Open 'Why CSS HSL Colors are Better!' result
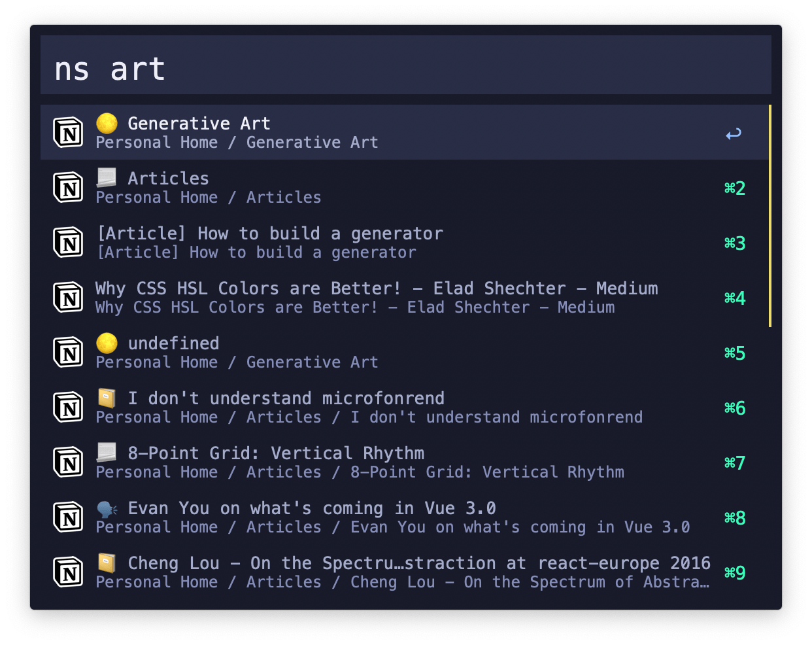The image size is (812, 645). point(327,297)
